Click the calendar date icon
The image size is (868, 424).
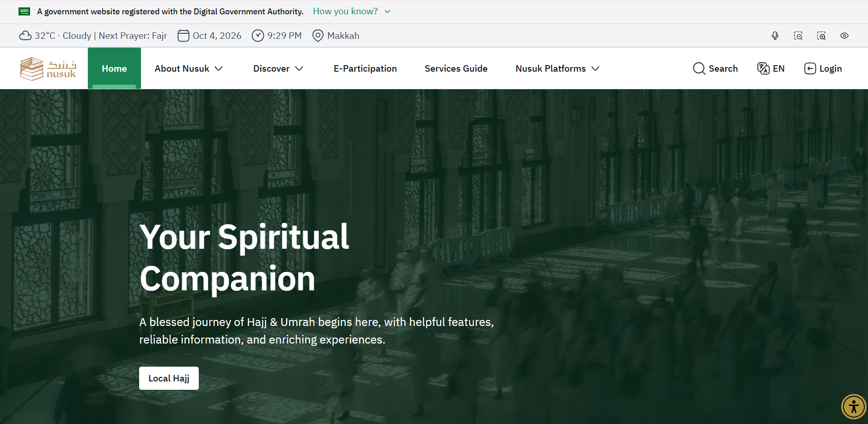point(183,36)
